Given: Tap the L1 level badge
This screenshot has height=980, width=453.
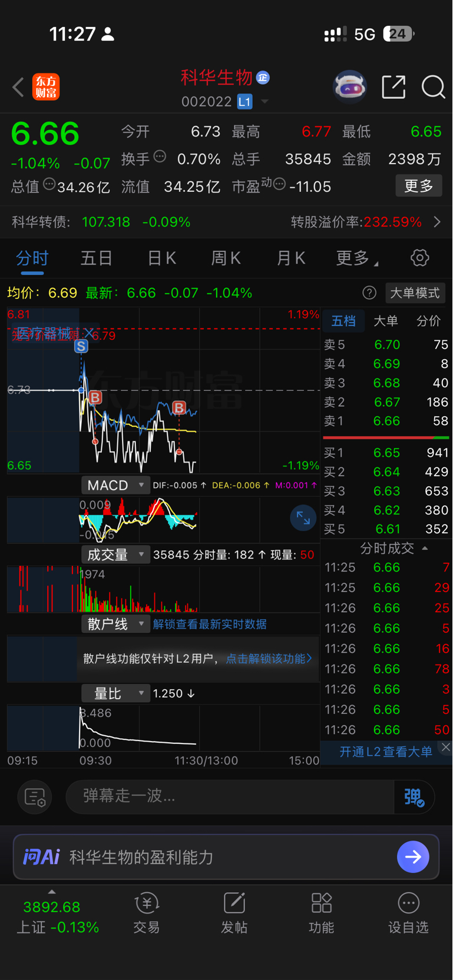Looking at the screenshot, I should point(244,102).
